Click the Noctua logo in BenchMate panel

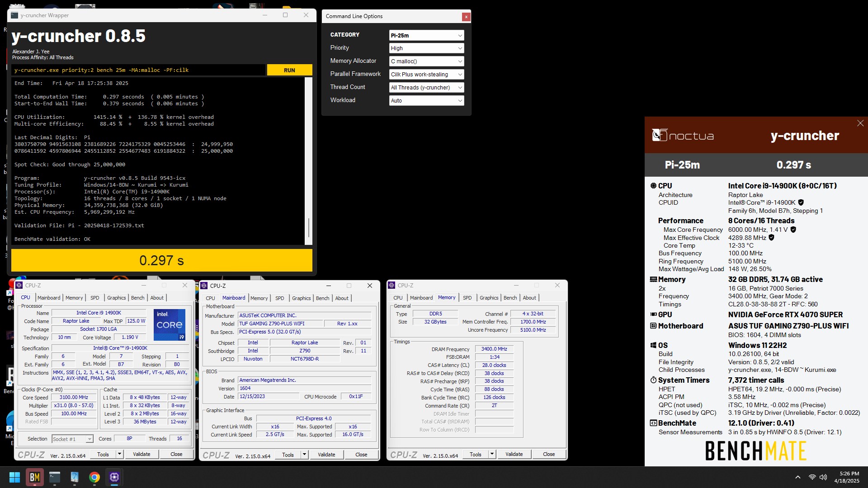coord(683,136)
